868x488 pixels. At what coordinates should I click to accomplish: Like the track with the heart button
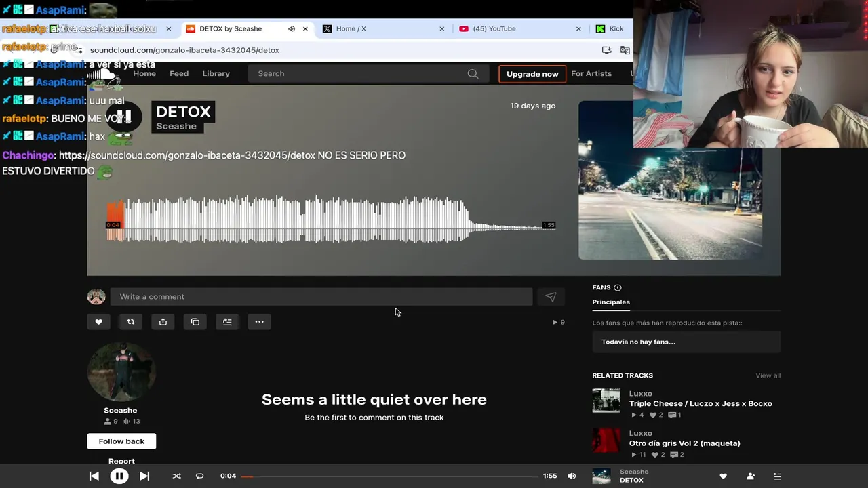98,322
